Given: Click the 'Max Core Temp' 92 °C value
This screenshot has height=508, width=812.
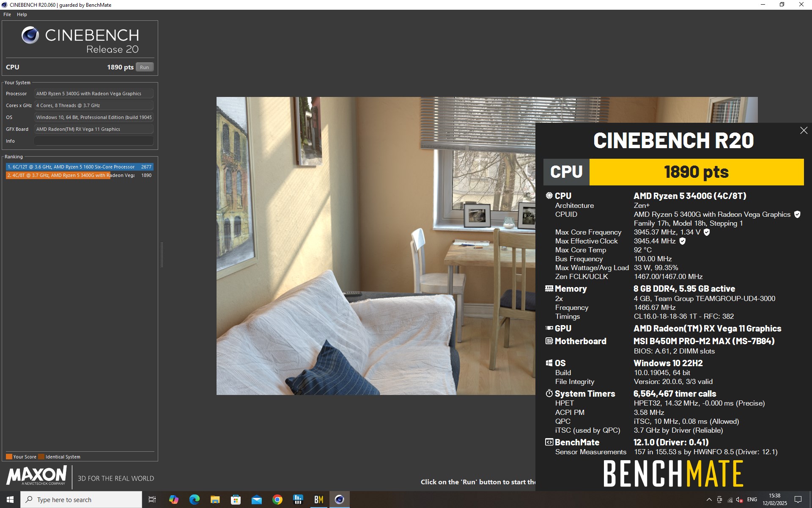Looking at the screenshot, I should coord(642,250).
